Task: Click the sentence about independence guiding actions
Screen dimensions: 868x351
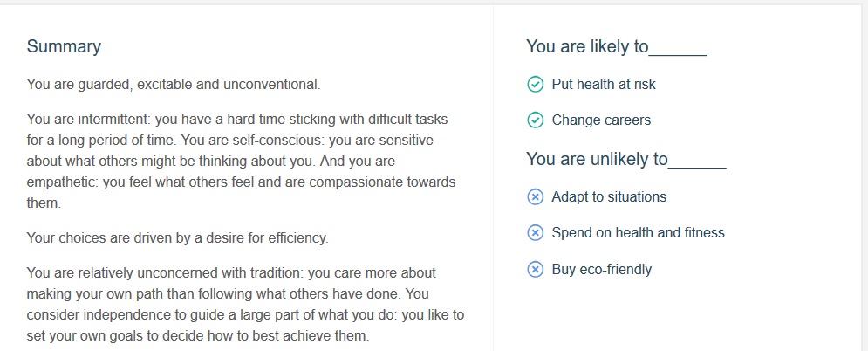Action: click(x=245, y=314)
